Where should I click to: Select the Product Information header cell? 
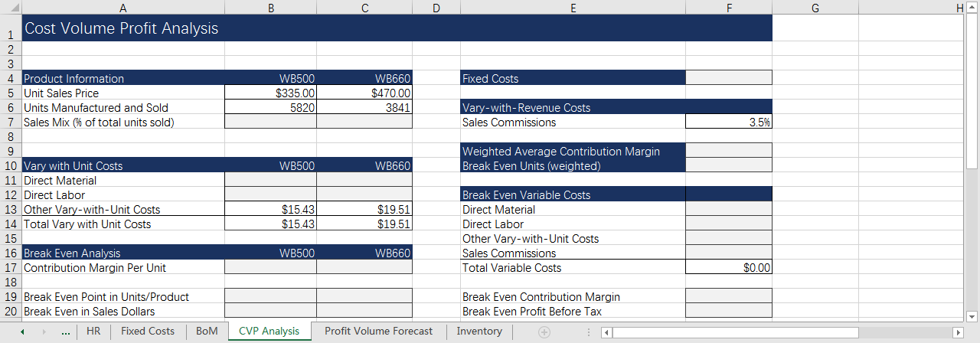click(122, 78)
